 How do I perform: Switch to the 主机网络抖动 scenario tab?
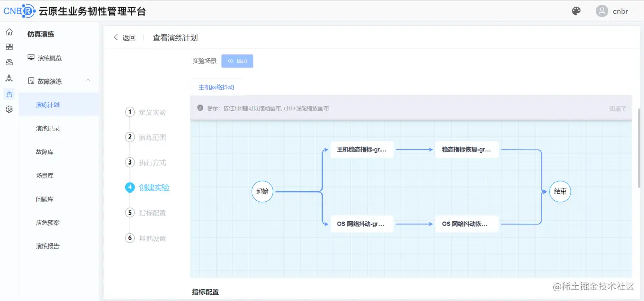point(215,87)
